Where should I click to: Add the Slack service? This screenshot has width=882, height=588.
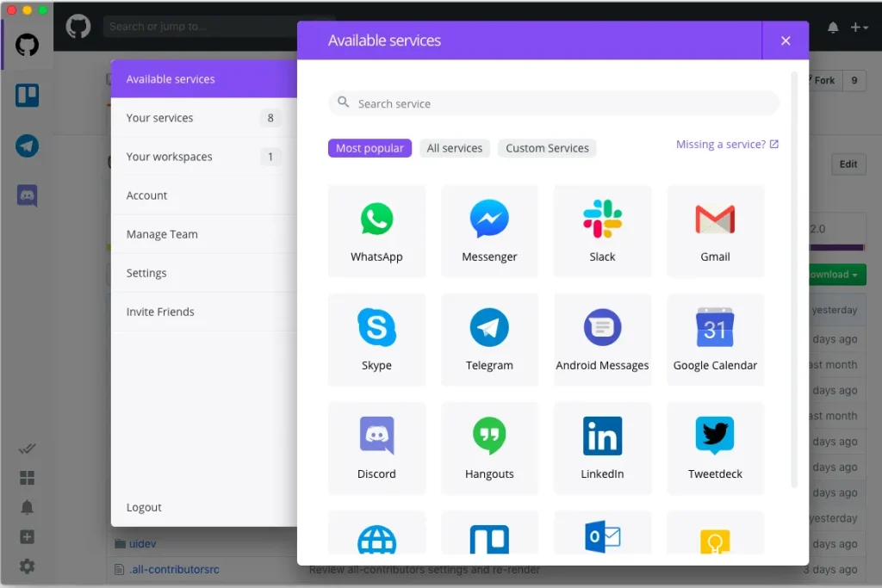tap(602, 231)
